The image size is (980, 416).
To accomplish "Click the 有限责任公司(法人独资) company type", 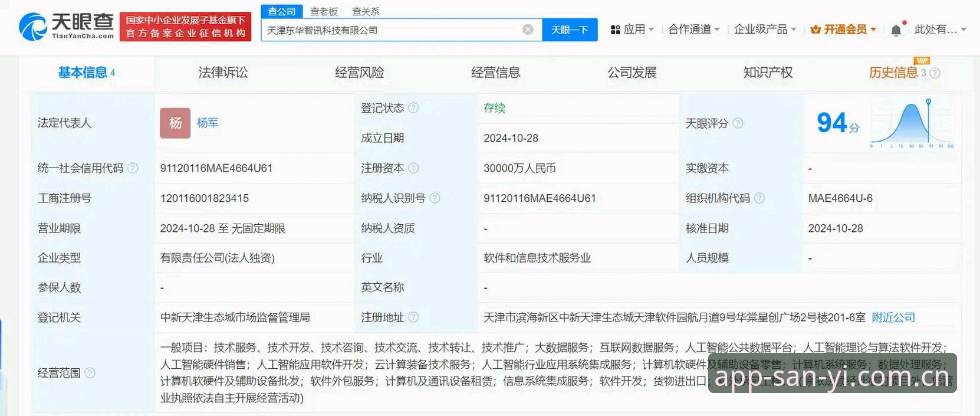I will [x=218, y=258].
